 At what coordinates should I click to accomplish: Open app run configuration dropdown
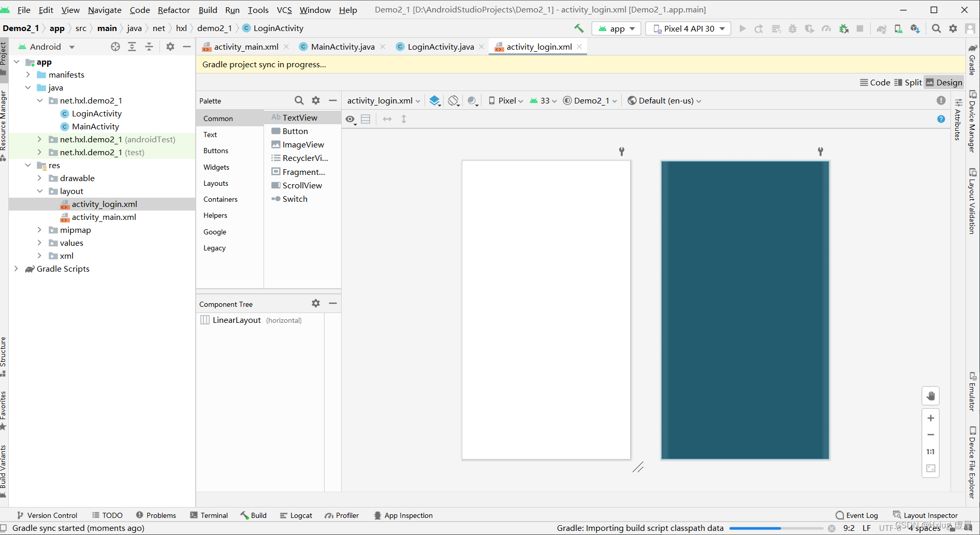click(x=617, y=28)
